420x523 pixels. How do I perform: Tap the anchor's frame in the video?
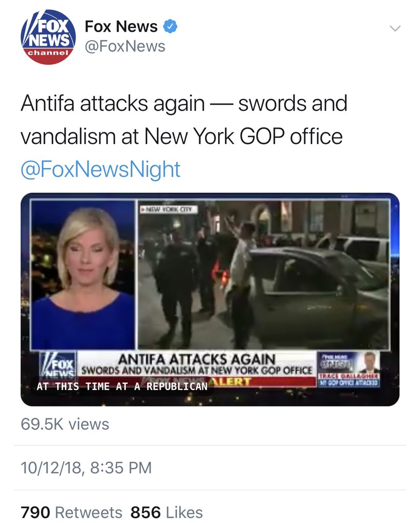point(83,274)
